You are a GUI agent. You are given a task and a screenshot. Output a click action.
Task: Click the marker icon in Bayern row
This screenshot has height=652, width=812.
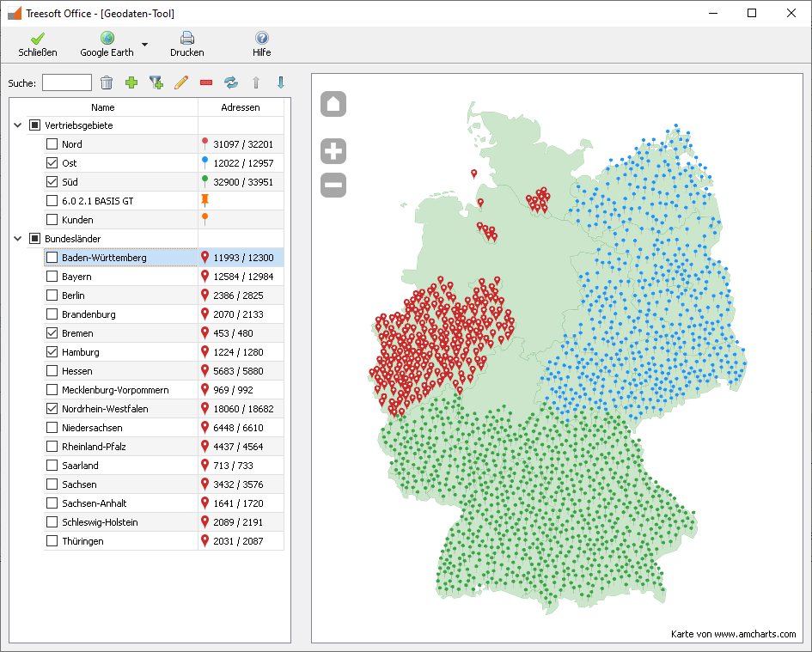[205, 276]
